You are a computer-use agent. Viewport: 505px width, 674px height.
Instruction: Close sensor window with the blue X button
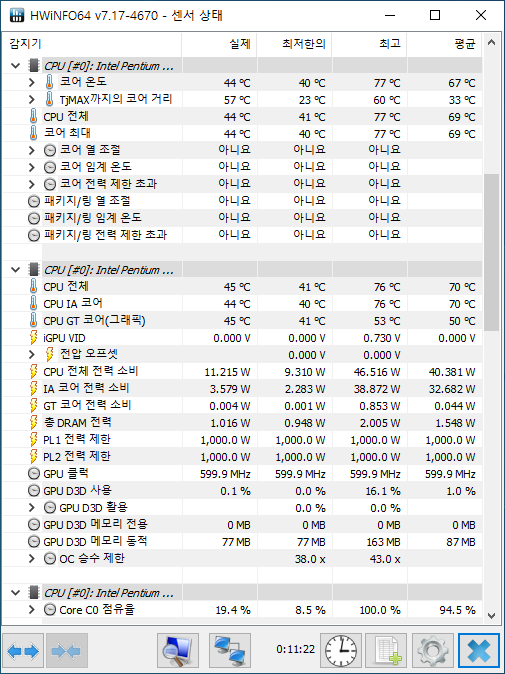point(479,651)
